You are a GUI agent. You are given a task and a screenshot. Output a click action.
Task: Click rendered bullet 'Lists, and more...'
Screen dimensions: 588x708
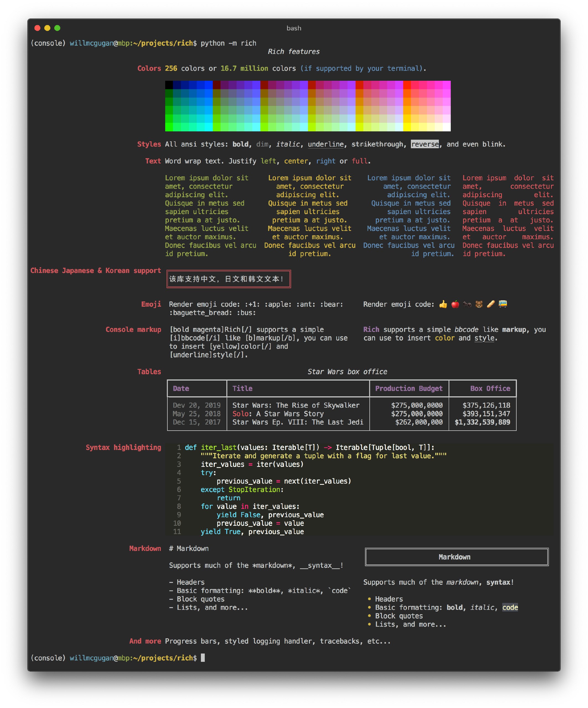click(411, 624)
